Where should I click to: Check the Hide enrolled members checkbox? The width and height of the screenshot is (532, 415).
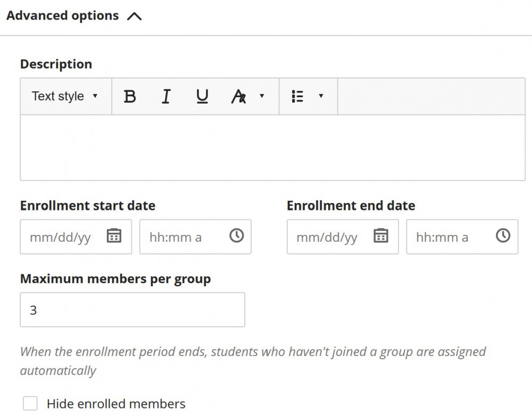pyautogui.click(x=30, y=404)
